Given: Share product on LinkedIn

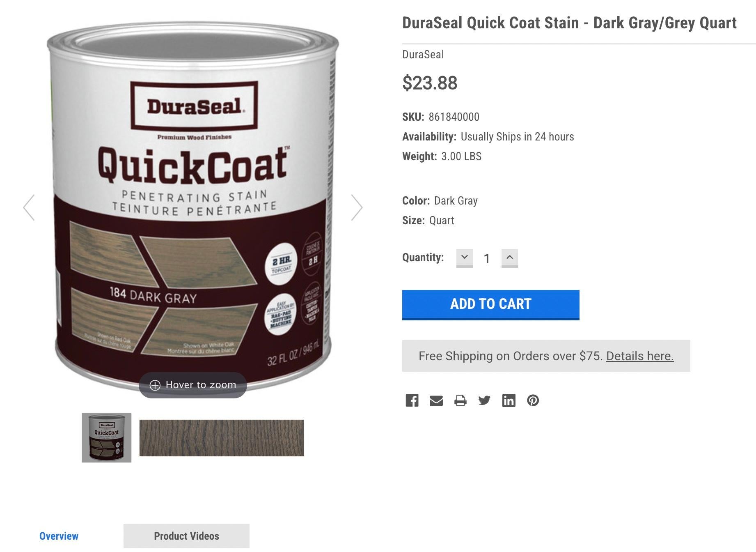Looking at the screenshot, I should (x=509, y=400).
